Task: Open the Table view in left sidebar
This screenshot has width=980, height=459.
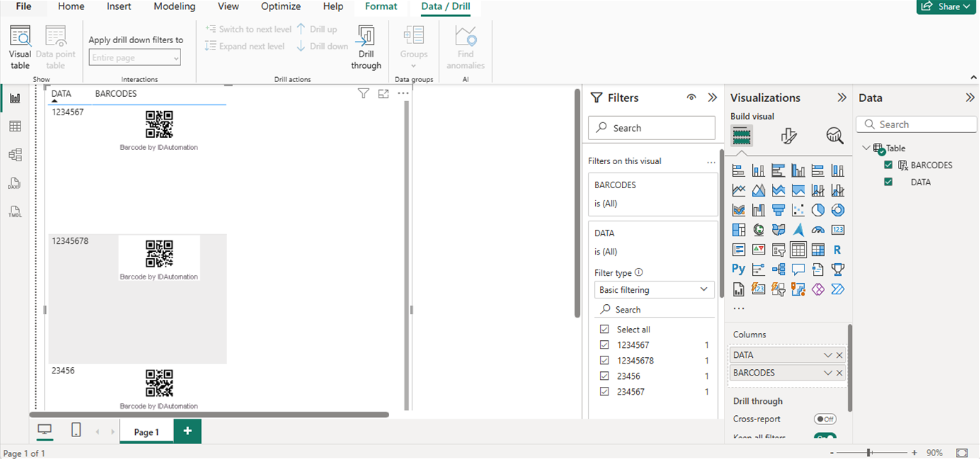Action: [15, 127]
